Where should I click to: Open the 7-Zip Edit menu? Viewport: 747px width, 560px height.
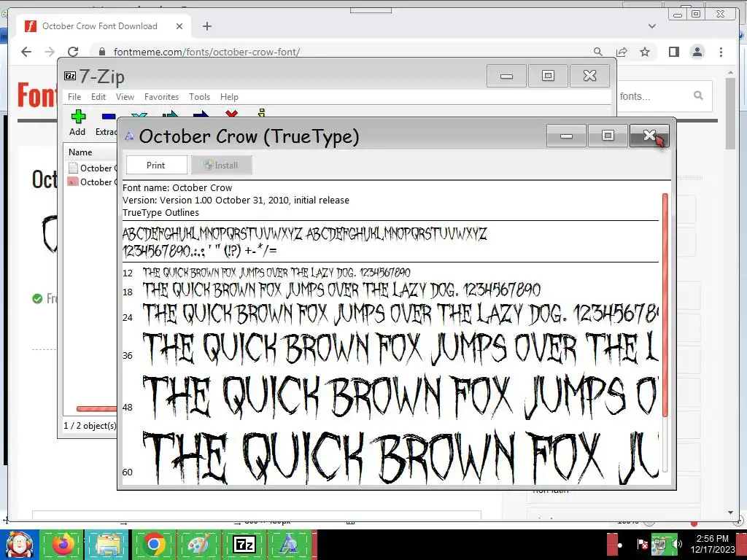(98, 97)
